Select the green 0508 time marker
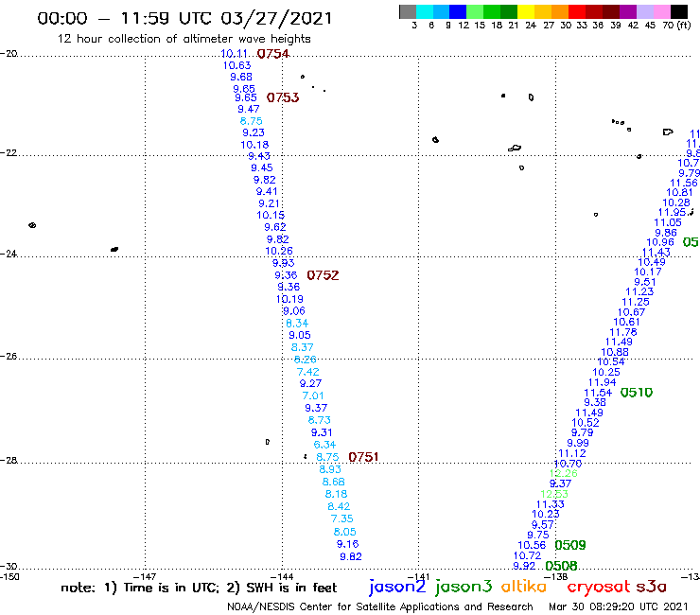The image size is (700, 615). 561,567
